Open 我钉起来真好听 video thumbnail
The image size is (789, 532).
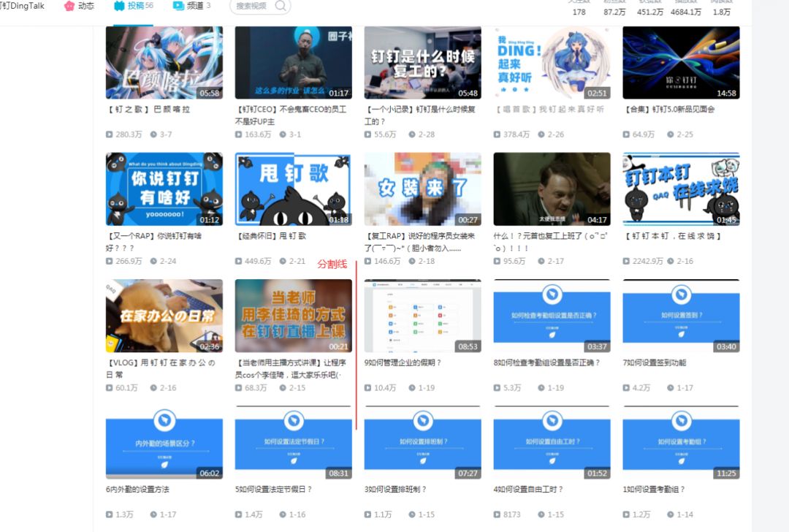tap(552, 62)
